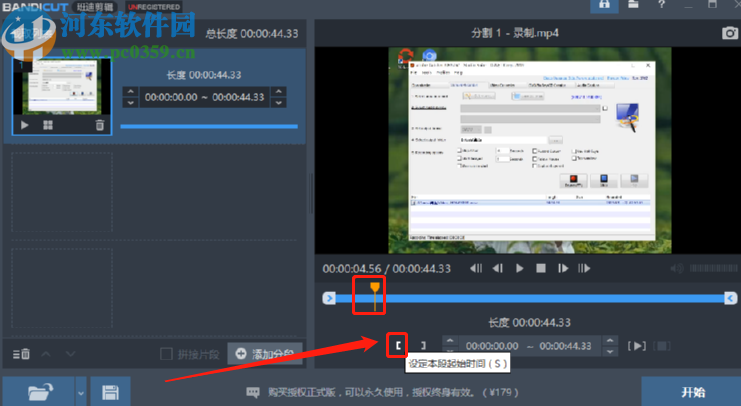
Task: Click the orange playhead marker on timeline
Action: pos(375,287)
